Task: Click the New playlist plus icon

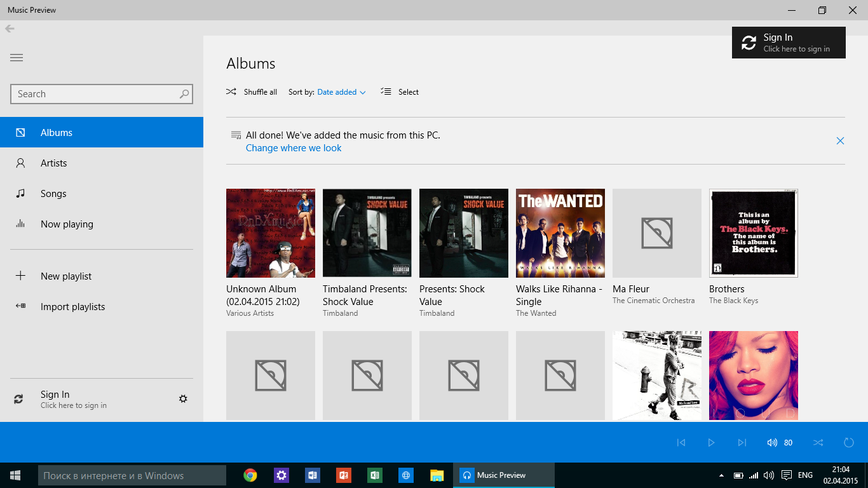Action: point(20,276)
